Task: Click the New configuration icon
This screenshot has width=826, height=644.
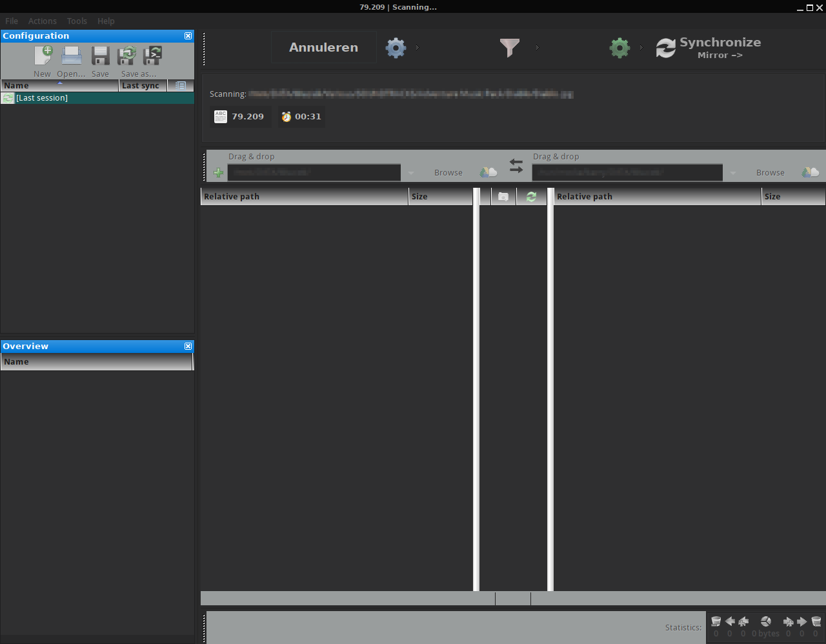Action: point(43,56)
